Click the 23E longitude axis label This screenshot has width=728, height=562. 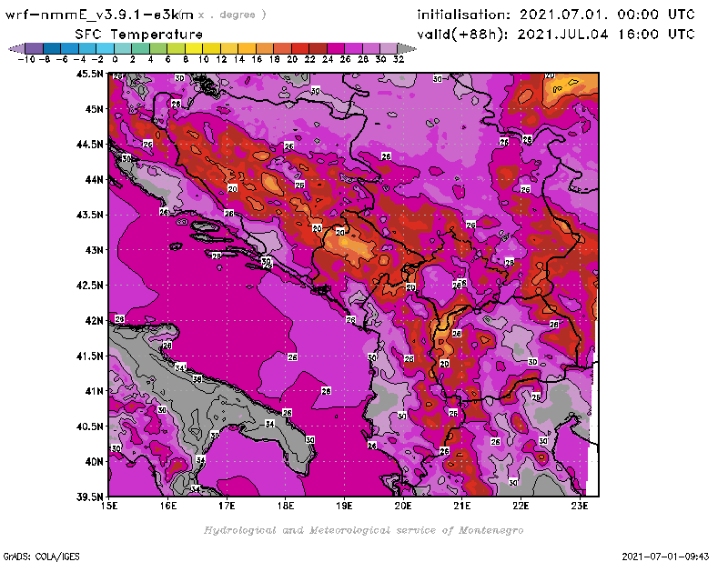click(x=580, y=506)
